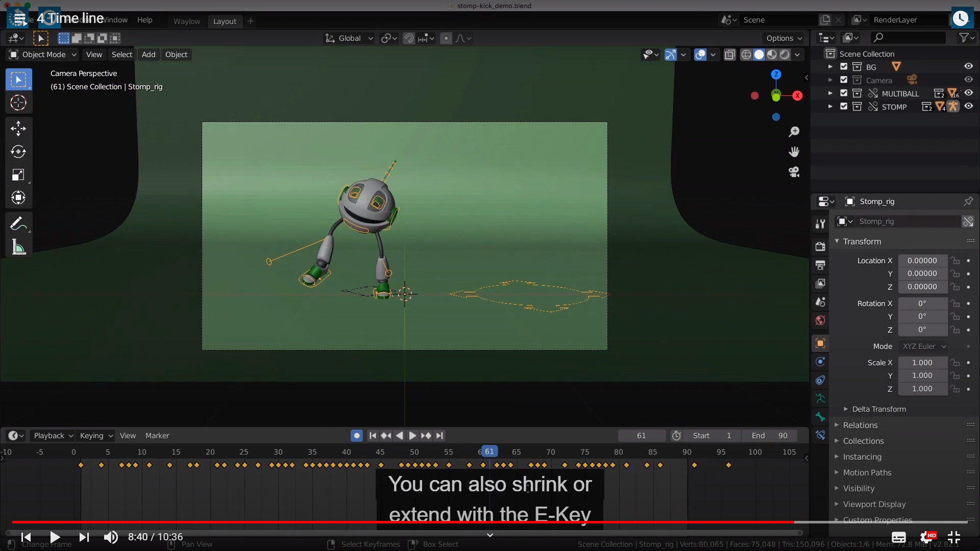Viewport: 980px width, 551px height.
Task: Open the Marker menu in timeline
Action: [x=157, y=436]
